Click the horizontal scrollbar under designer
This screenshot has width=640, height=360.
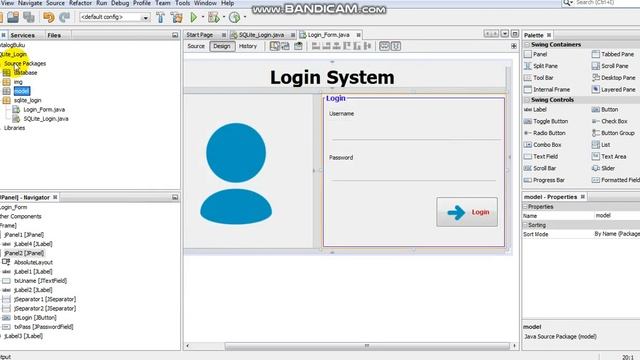coord(367,346)
